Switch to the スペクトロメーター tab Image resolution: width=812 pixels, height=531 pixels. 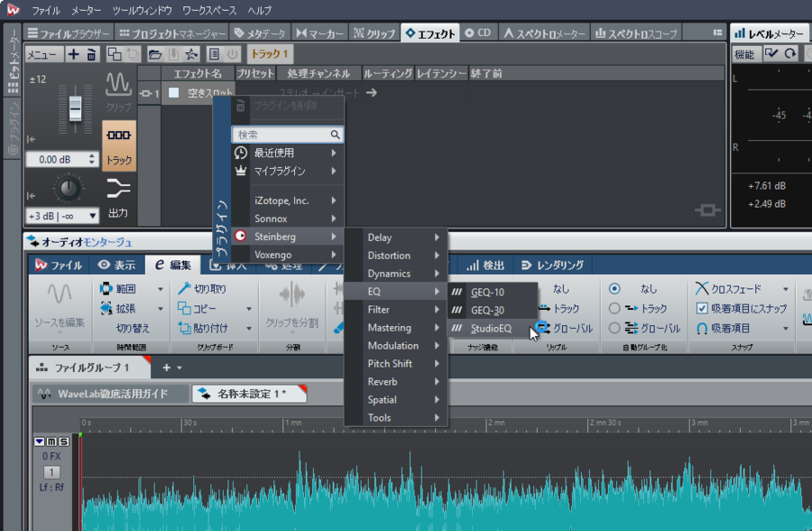click(x=545, y=33)
